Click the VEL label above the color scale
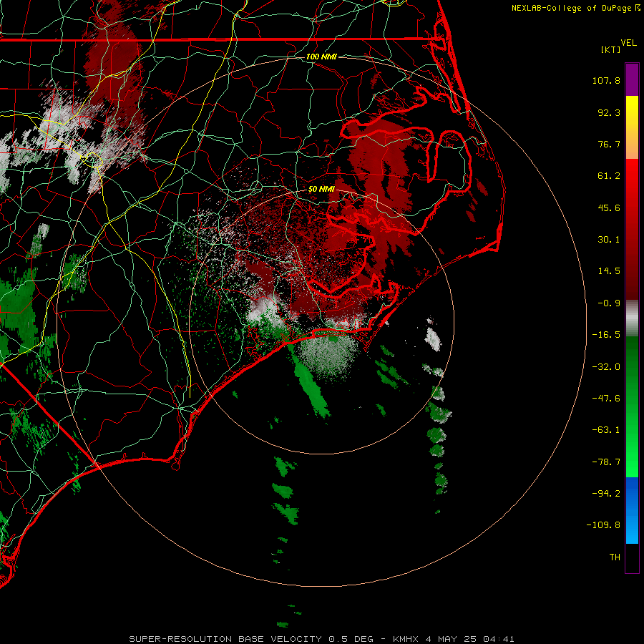Image resolution: width=644 pixels, height=644 pixels. point(628,43)
